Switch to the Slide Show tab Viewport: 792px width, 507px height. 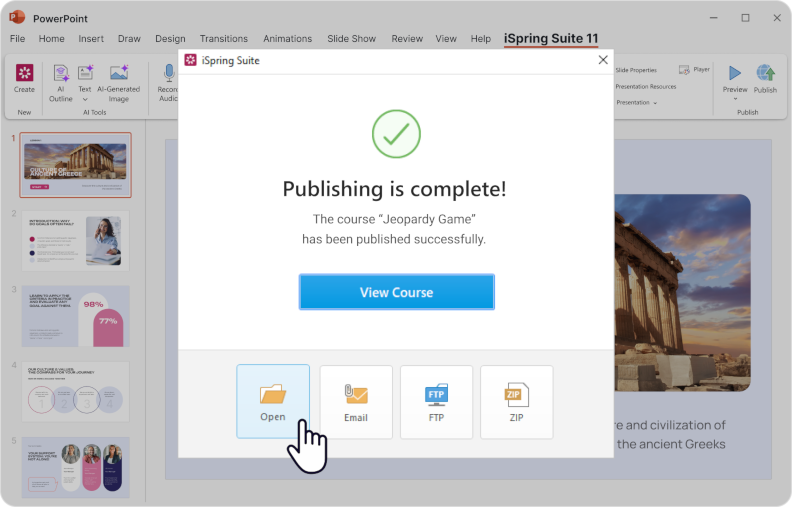pos(352,38)
